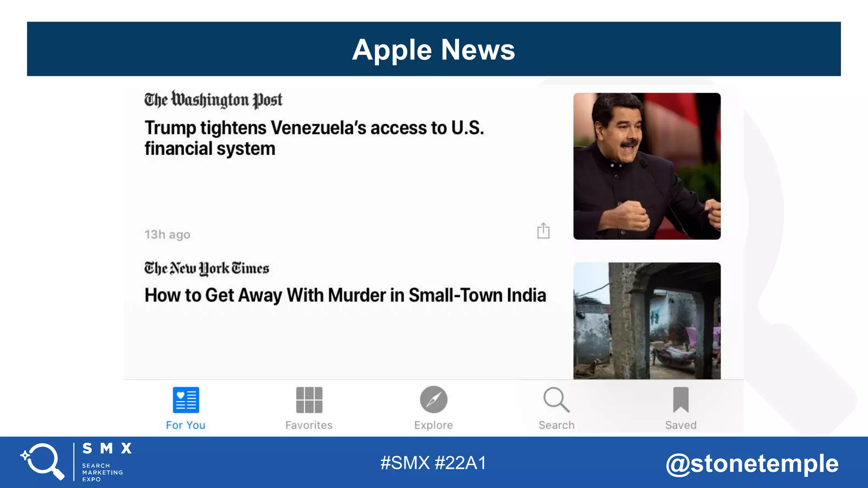The image size is (868, 488).
Task: Click the @stonetemple handle
Action: tap(752, 463)
